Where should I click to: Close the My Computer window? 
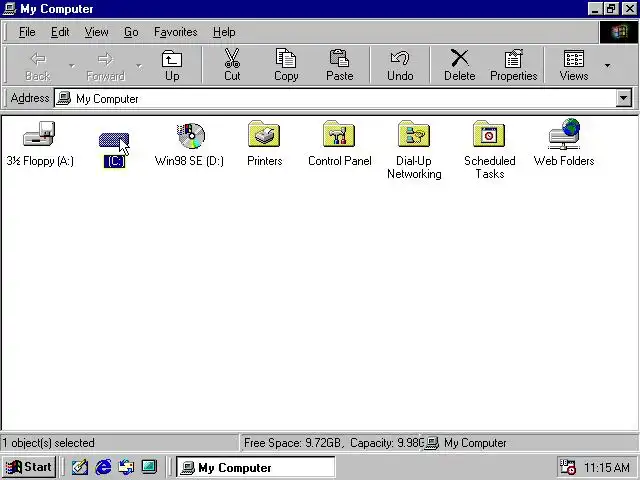[629, 9]
